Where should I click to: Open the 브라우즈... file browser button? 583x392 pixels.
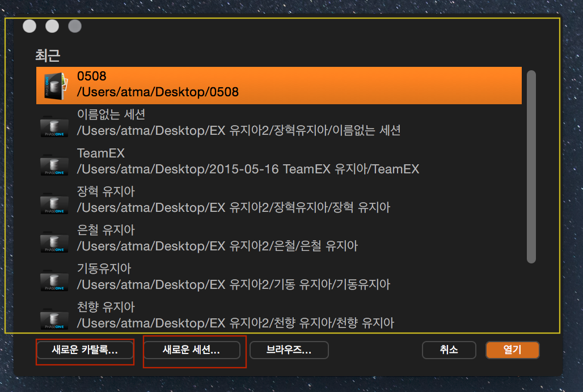click(x=289, y=350)
